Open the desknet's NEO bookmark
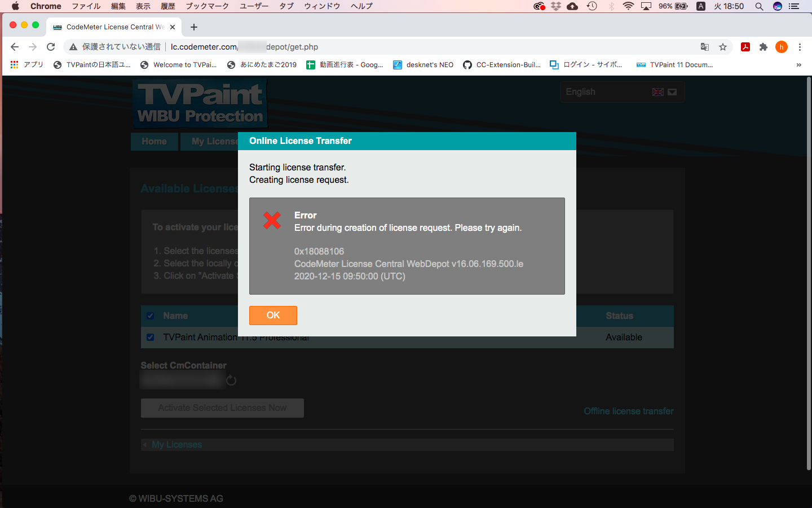The height and width of the screenshot is (508, 812). (x=423, y=65)
